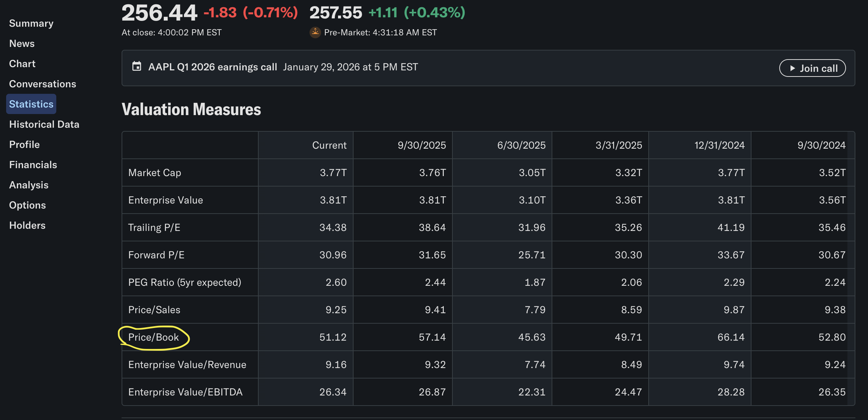The width and height of the screenshot is (868, 420).
Task: Click the current Trailing P/E value 34.38
Action: click(333, 228)
